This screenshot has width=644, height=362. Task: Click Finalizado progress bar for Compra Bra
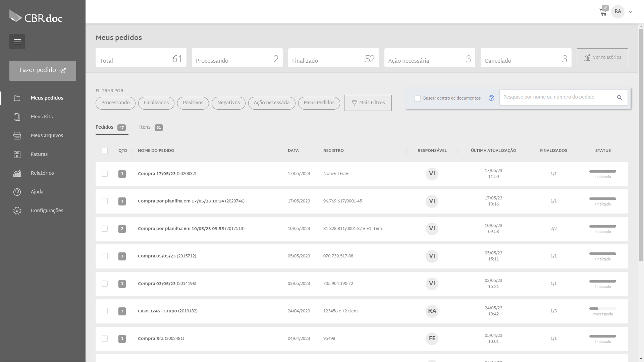(603, 336)
